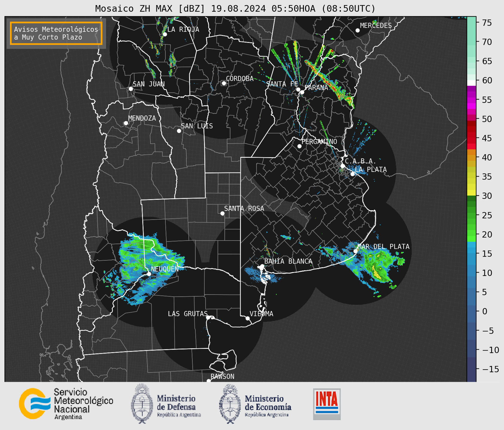Click the BAHÍA BLANCA city label

pyautogui.click(x=288, y=261)
